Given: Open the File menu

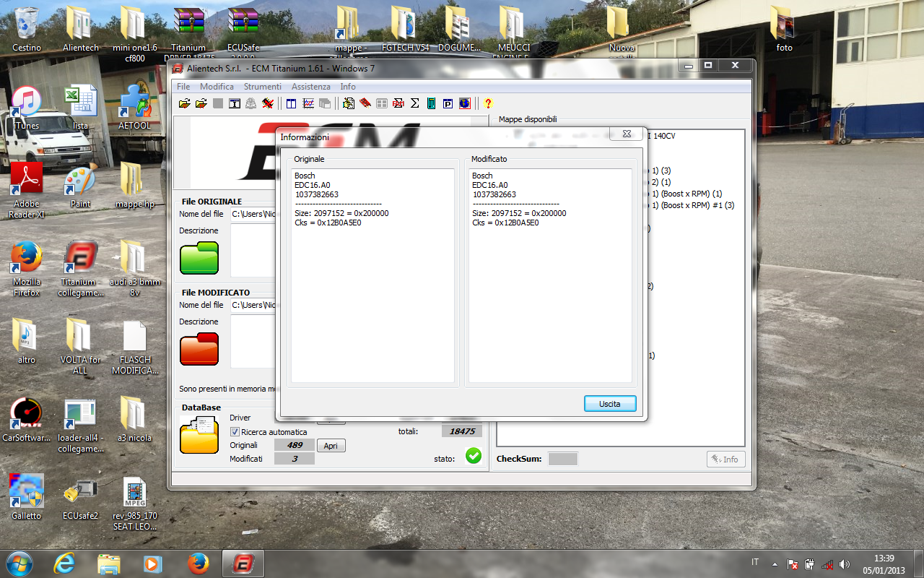Looking at the screenshot, I should pos(183,87).
